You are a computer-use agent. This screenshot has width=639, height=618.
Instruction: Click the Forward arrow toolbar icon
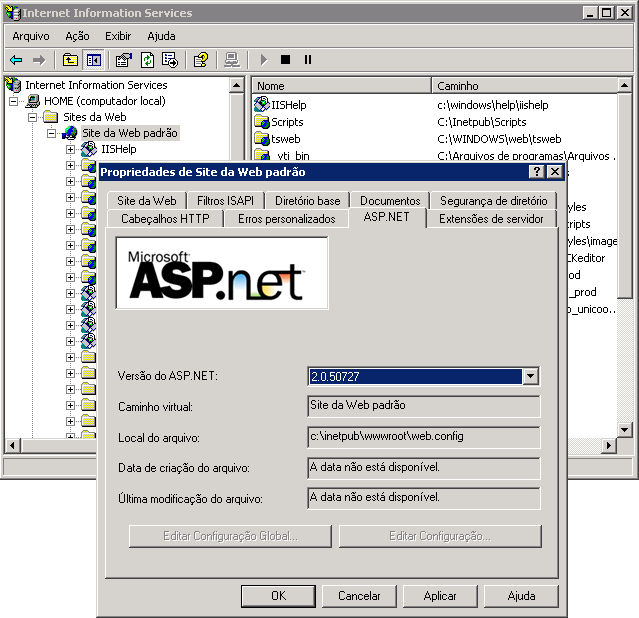(x=39, y=60)
